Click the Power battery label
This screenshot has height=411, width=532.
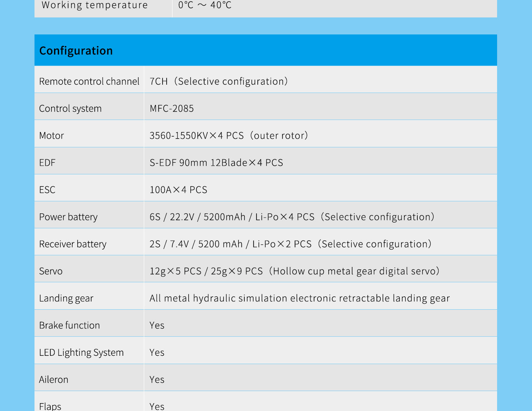pyautogui.click(x=68, y=217)
